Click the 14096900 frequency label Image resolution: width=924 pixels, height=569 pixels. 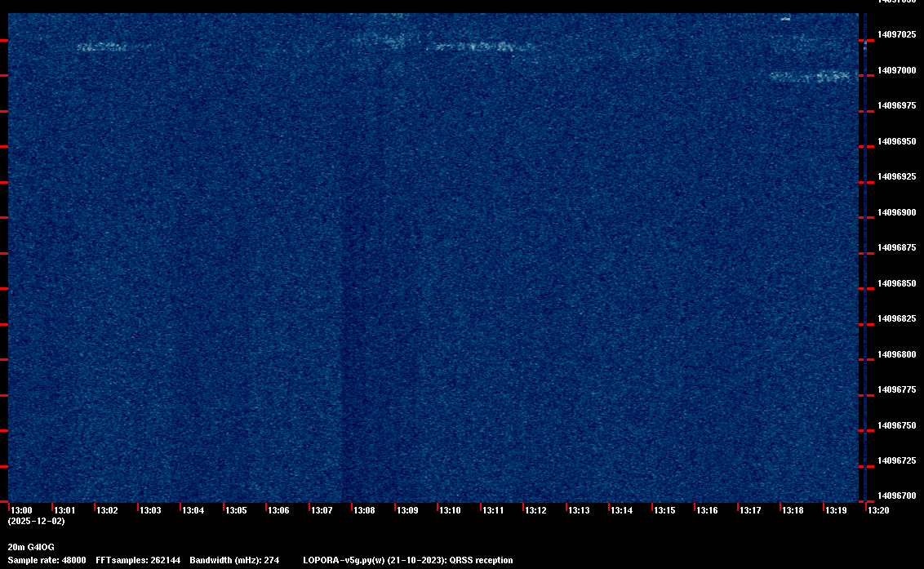897,212
